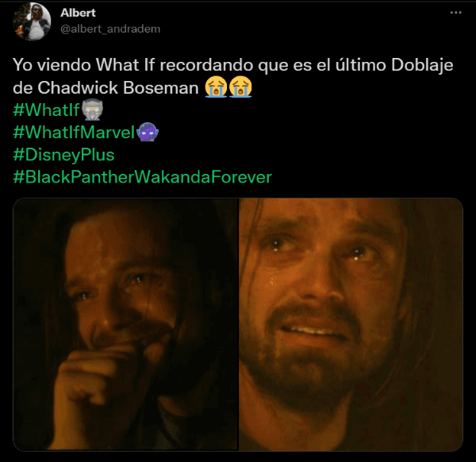Click the words 'Yo viendo What If'
This screenshot has height=462, width=476.
click(x=84, y=65)
